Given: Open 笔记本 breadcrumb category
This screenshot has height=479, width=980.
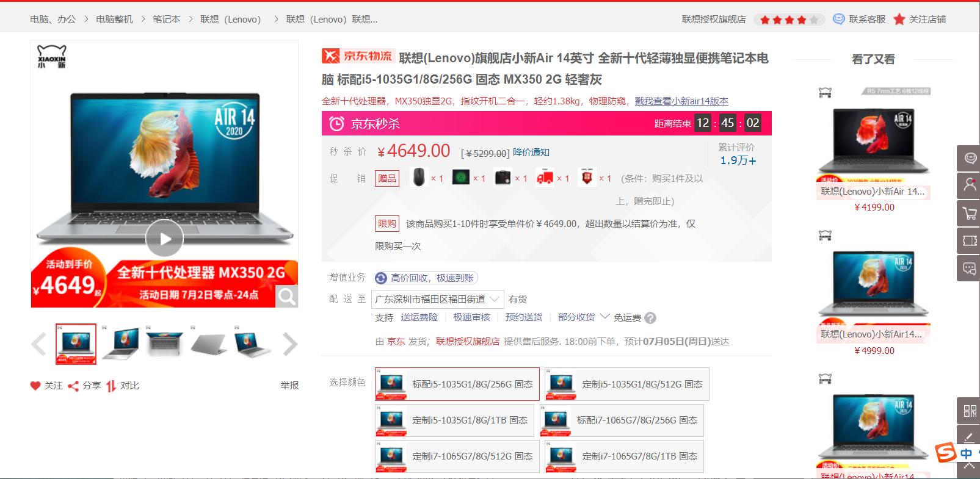Looking at the screenshot, I should coord(166,20).
